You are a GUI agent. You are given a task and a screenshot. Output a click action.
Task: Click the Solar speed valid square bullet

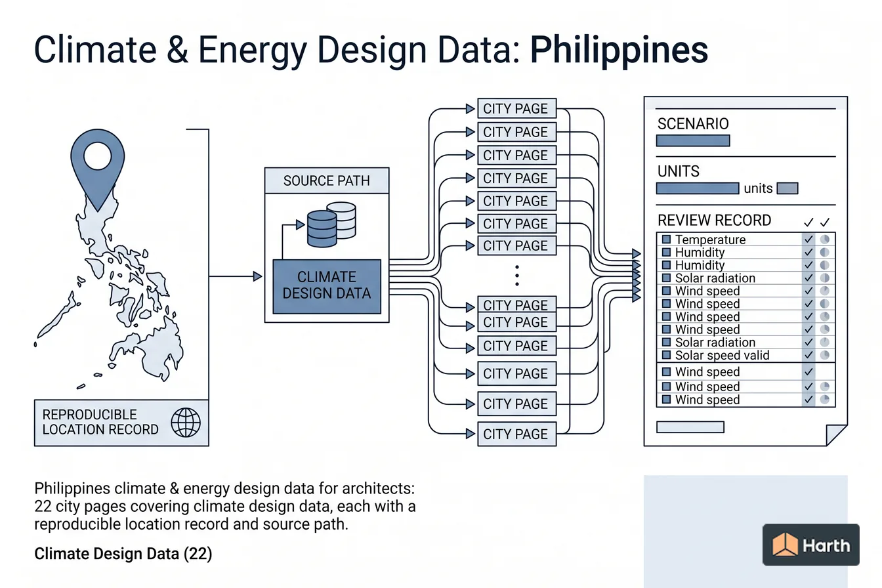(x=666, y=355)
